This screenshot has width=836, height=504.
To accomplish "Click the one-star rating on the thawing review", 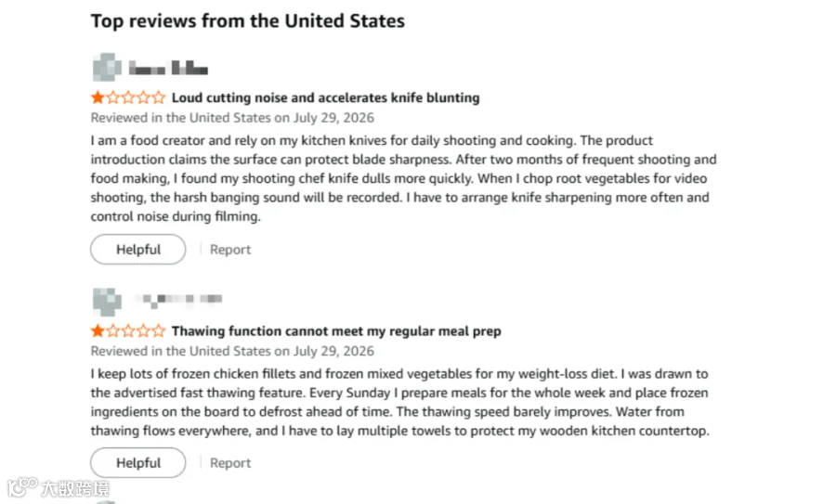I will 128,330.
